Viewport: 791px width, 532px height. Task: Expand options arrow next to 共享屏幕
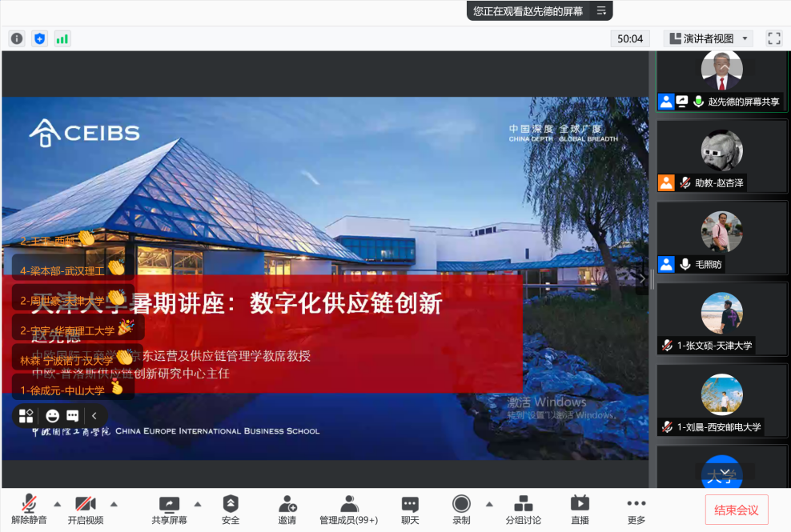point(198,504)
